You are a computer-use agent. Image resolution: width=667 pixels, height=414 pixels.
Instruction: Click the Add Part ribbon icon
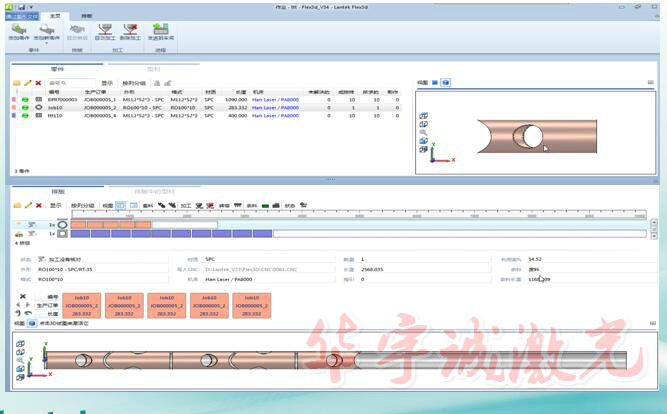[x=18, y=31]
